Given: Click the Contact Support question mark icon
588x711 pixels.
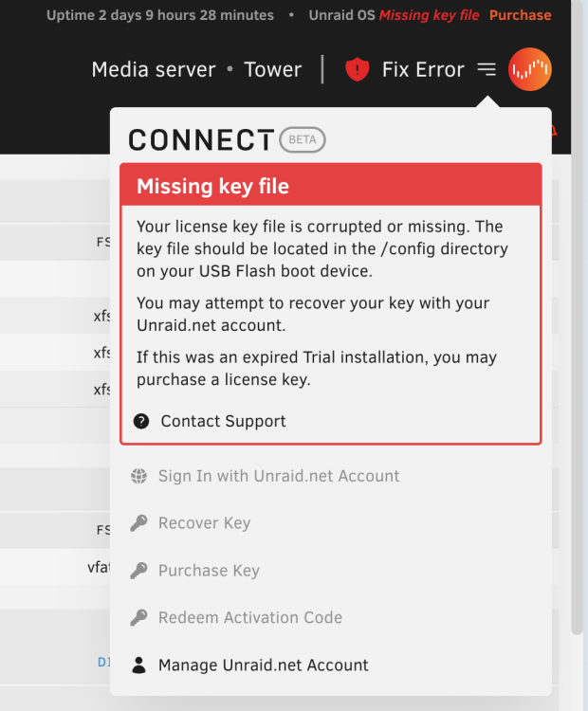Looking at the screenshot, I should [141, 421].
